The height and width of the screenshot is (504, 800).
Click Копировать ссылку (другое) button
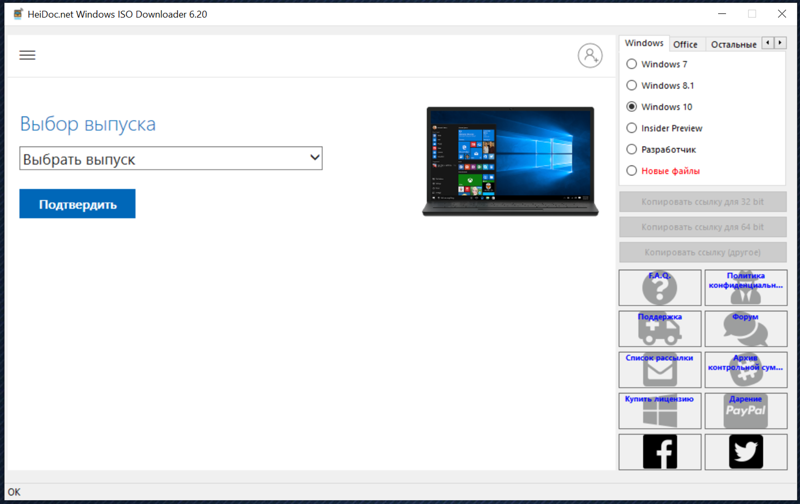pyautogui.click(x=703, y=252)
